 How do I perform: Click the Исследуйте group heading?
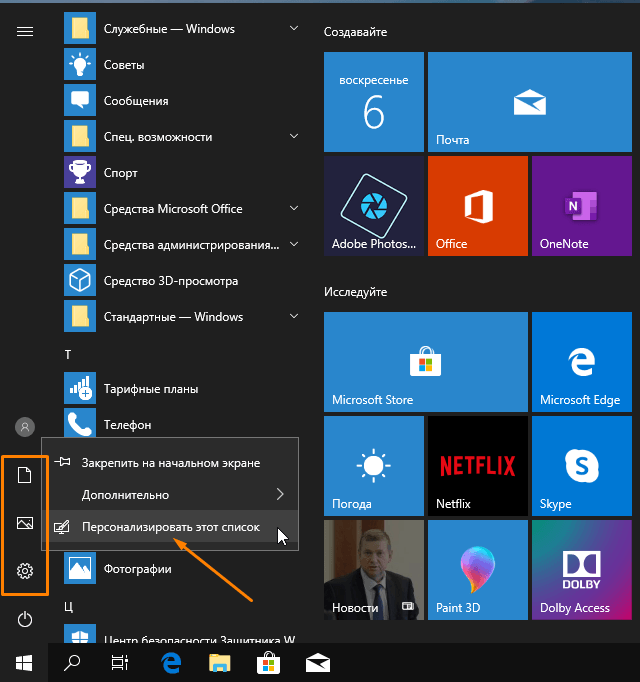[355, 292]
